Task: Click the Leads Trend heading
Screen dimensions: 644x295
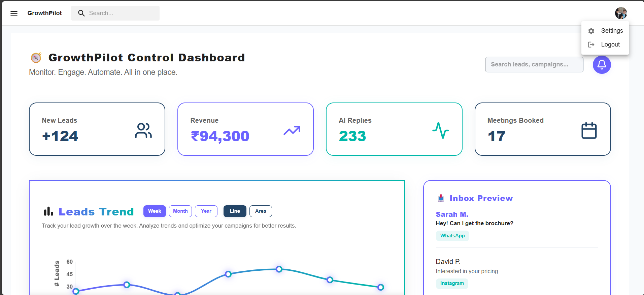Action: pos(96,212)
